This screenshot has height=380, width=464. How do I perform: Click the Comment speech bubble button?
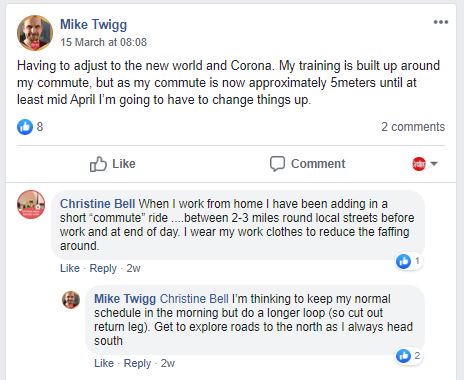pos(307,164)
